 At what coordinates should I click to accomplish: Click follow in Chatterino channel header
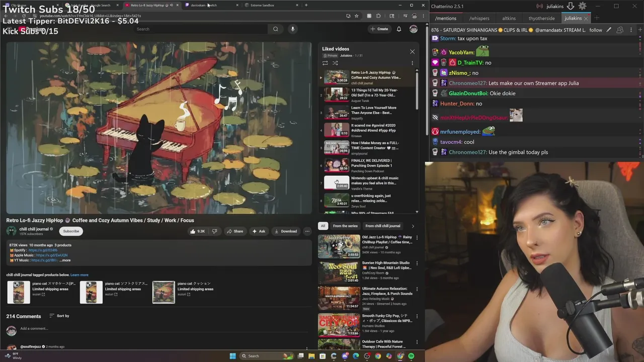point(596,30)
